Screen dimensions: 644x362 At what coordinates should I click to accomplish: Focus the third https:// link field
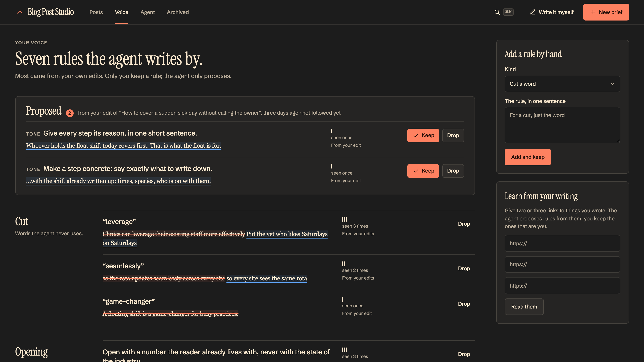point(562,286)
